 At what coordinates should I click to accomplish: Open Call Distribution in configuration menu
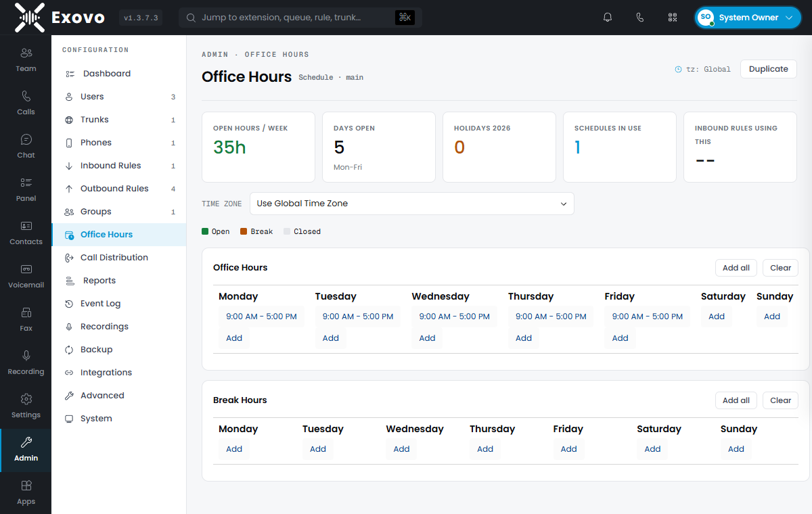click(x=118, y=258)
